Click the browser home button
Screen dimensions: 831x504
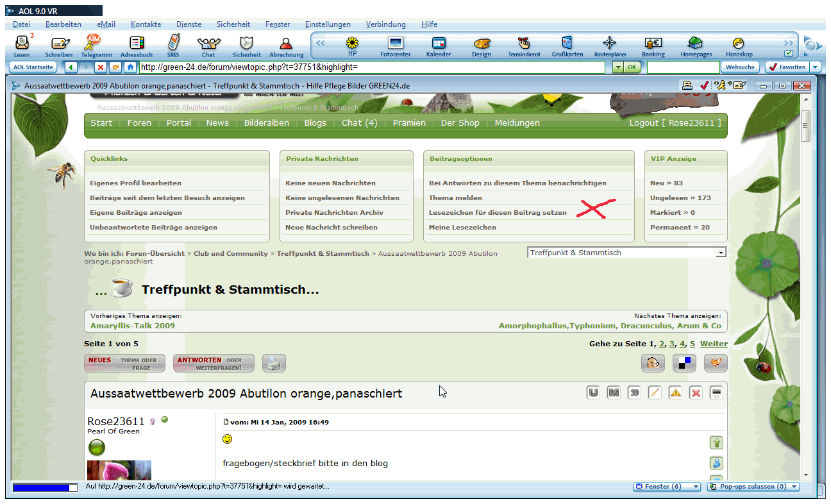click(x=130, y=67)
